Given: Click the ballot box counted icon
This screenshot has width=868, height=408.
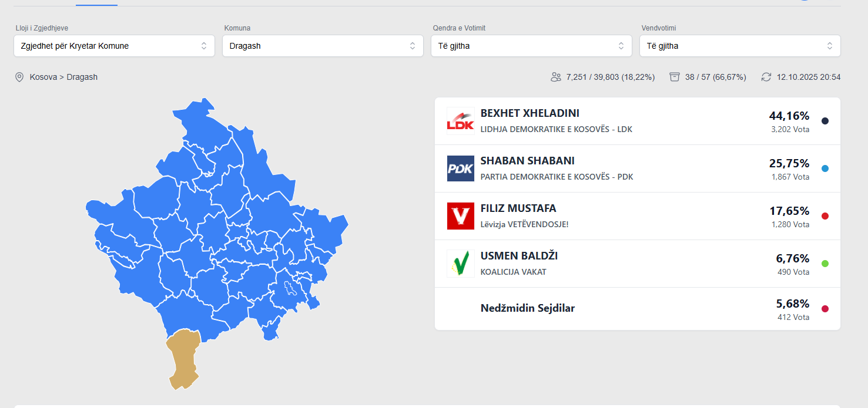Looking at the screenshot, I should point(675,77).
